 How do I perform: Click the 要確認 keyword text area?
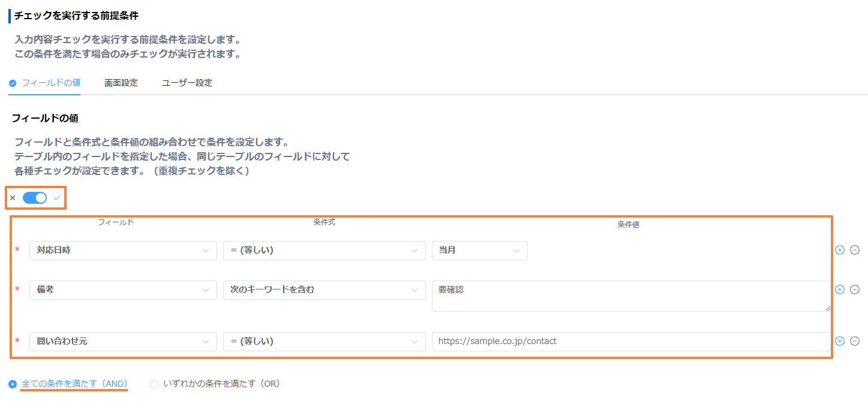click(x=632, y=296)
